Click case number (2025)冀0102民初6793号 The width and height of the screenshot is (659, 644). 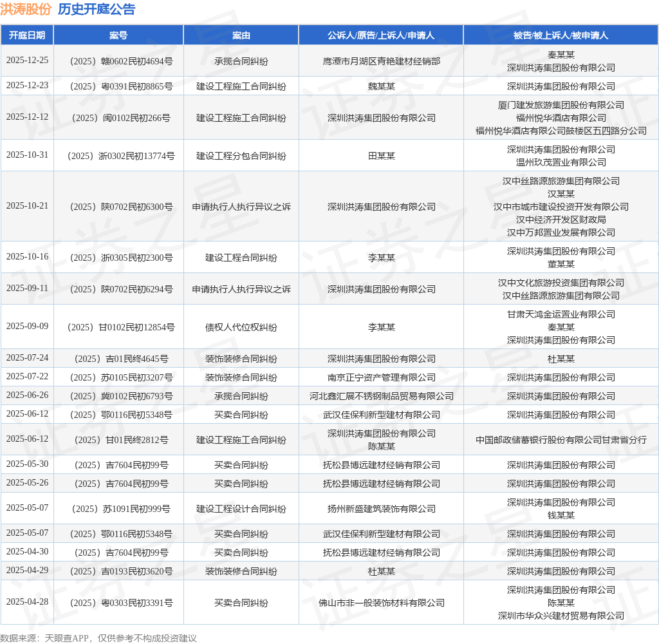tap(121, 396)
